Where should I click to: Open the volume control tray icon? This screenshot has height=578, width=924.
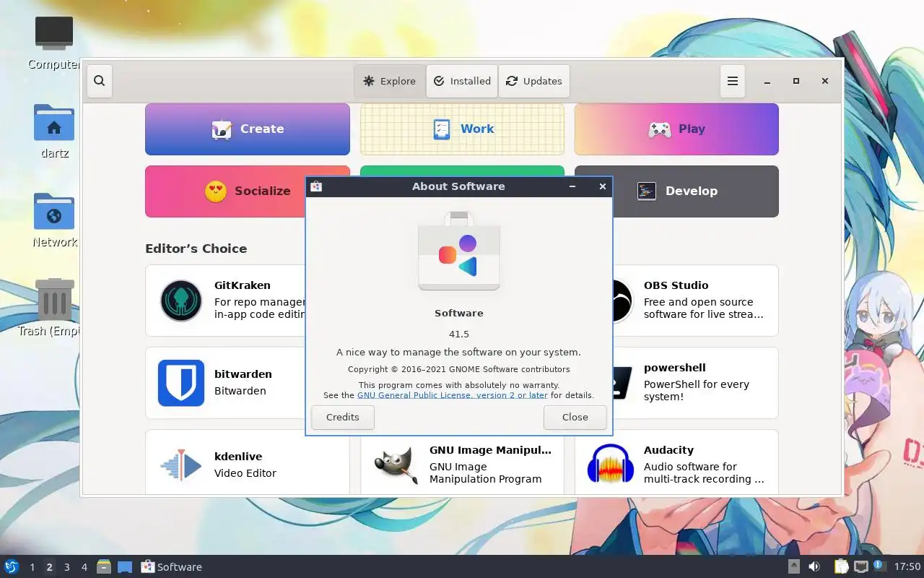[814, 566]
